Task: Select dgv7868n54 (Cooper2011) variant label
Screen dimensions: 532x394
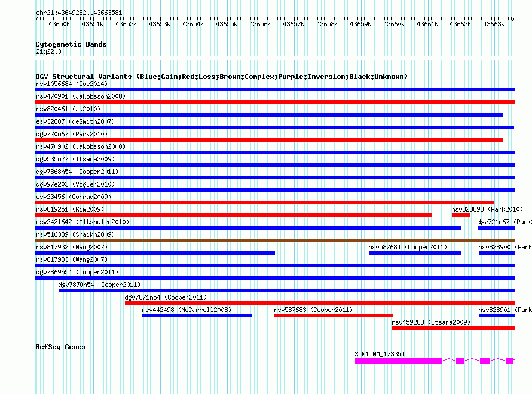Action: [x=77, y=172]
